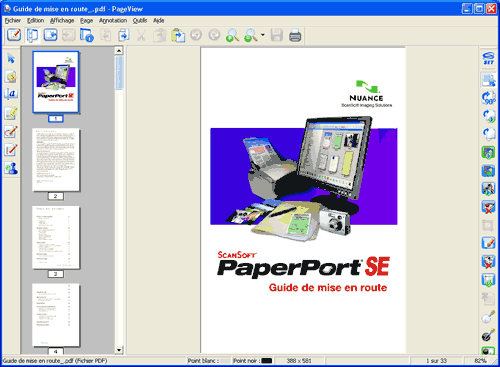Viewport: 500px width, 367px height.
Task: Select page 2 thumbnail
Action: (56, 160)
